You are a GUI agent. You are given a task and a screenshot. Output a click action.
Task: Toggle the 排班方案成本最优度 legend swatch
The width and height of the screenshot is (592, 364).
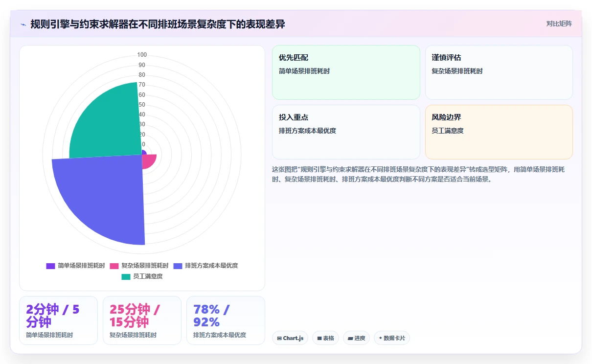[178, 266]
